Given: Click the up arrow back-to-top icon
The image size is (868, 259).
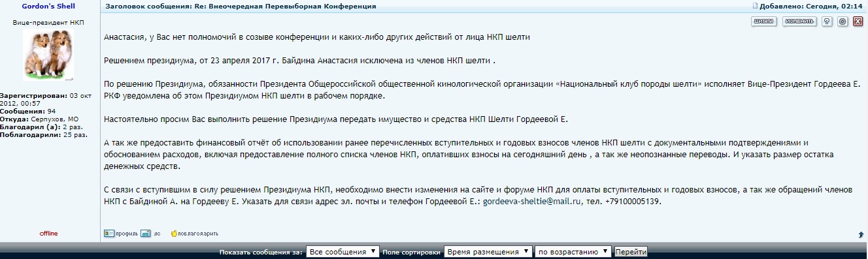Looking at the screenshot, I should click(861, 234).
